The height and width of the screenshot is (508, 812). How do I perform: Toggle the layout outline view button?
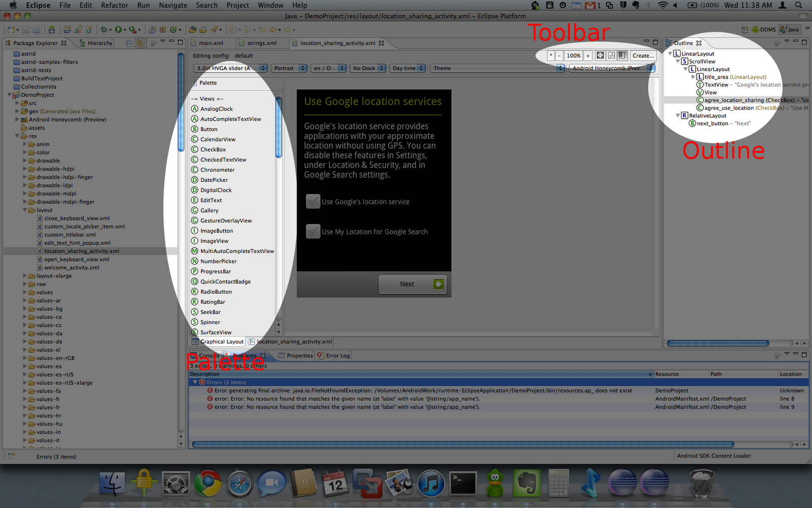point(612,56)
